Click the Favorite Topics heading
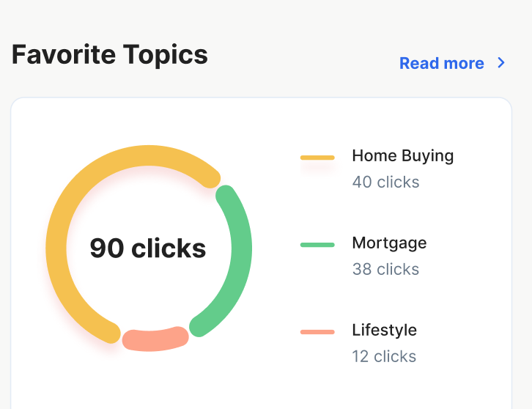Image resolution: width=532 pixels, height=409 pixels. pos(110,55)
